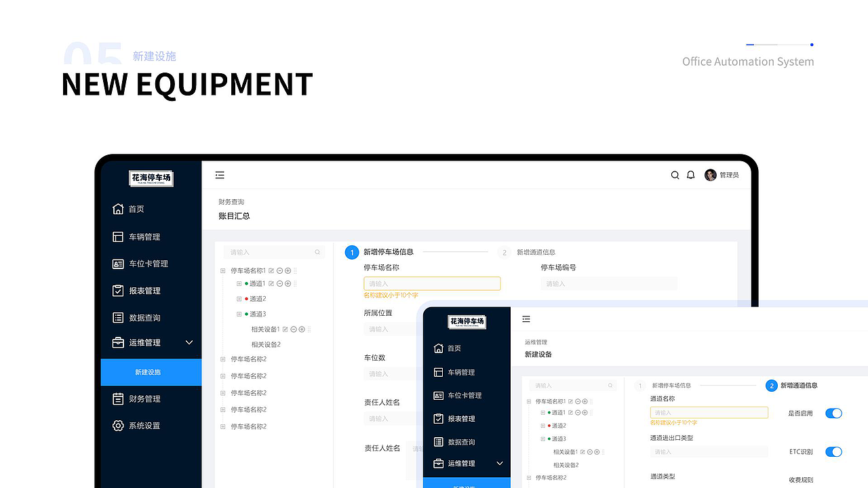Select the 报表管理 report management icon
868x488 pixels.
[117, 290]
